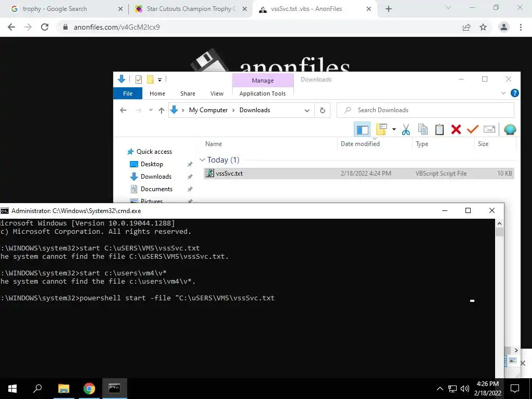
Task: Open the View ribbon tab
Action: pos(217,94)
